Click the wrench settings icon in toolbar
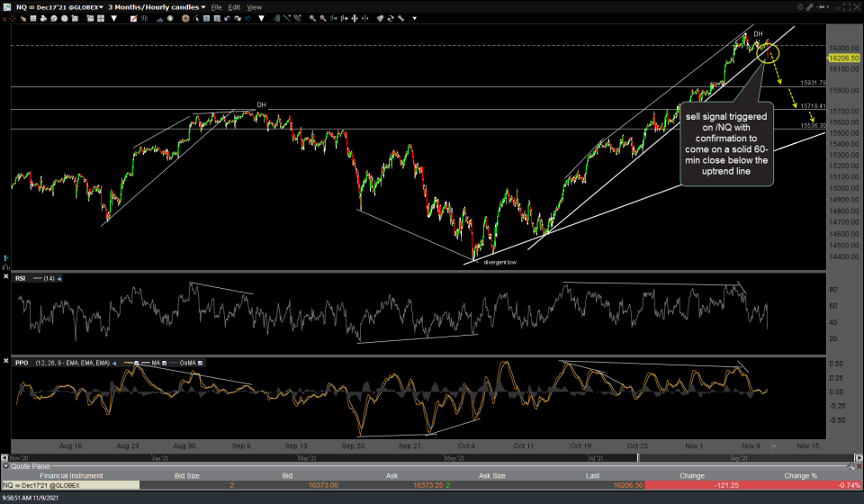The height and width of the screenshot is (504, 864). click(401, 19)
